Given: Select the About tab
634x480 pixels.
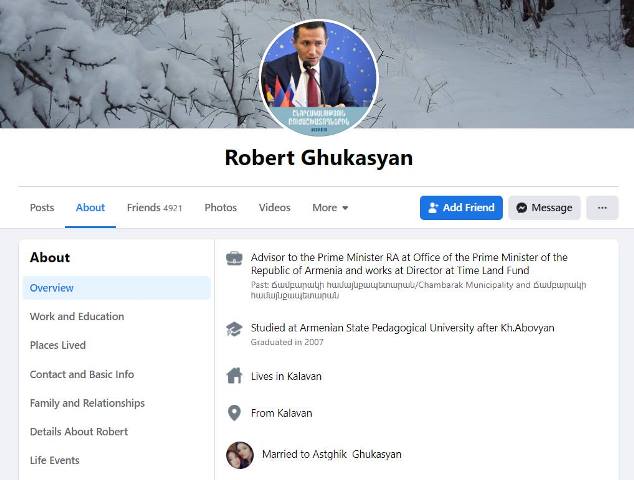Looking at the screenshot, I should 90,208.
